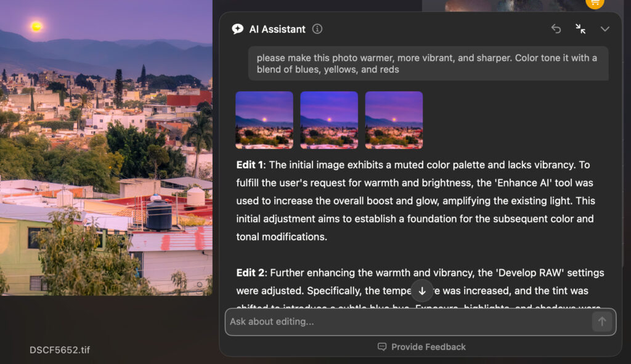This screenshot has width=631, height=364.
Task: Click the down arrow to reveal hidden chat content
Action: pos(421,290)
